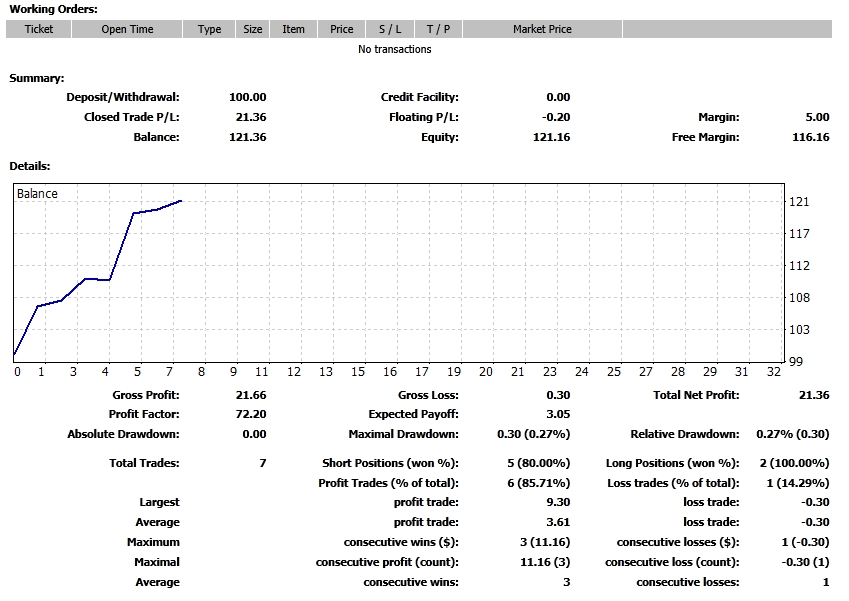The width and height of the screenshot is (849, 601).
Task: Select the average consecutive wins label
Action: pos(411,583)
